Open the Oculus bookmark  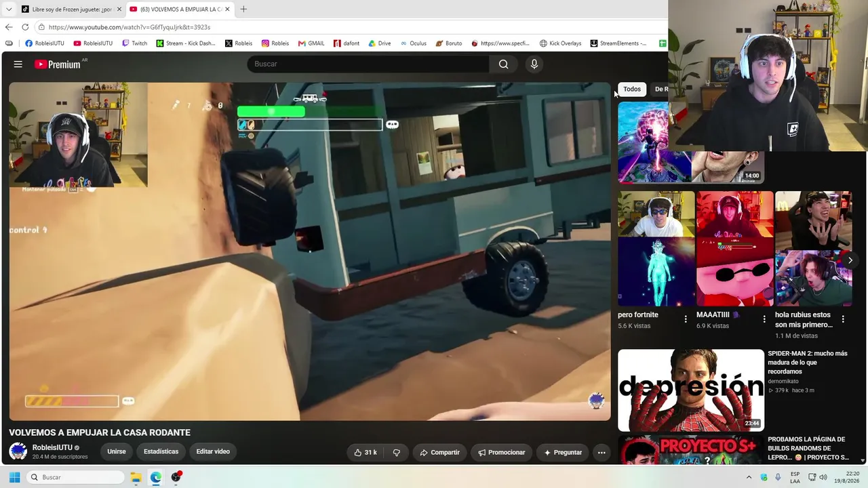point(413,43)
